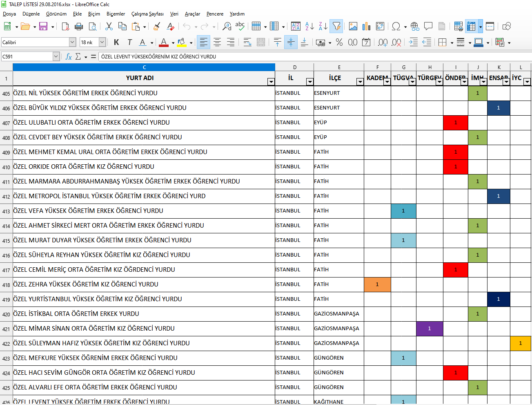This screenshot has height=405, width=532.
Task: Open font name Calibri dropdown
Action: pyautogui.click(x=72, y=42)
